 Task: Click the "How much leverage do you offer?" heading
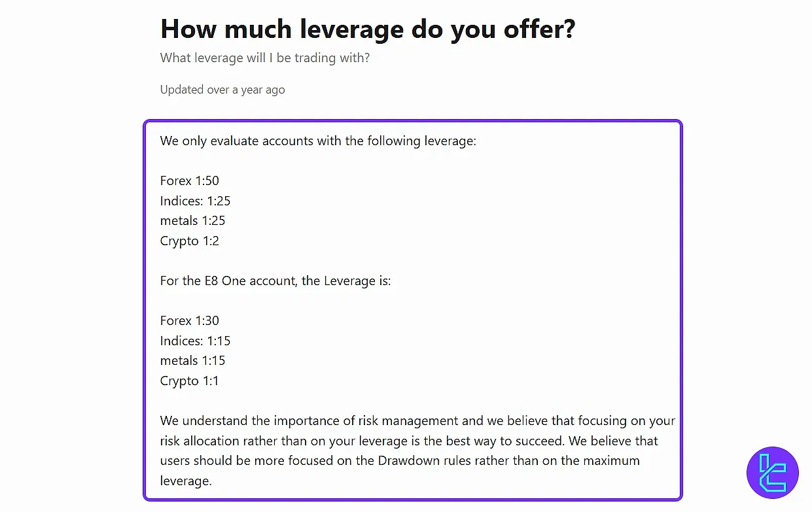367,29
